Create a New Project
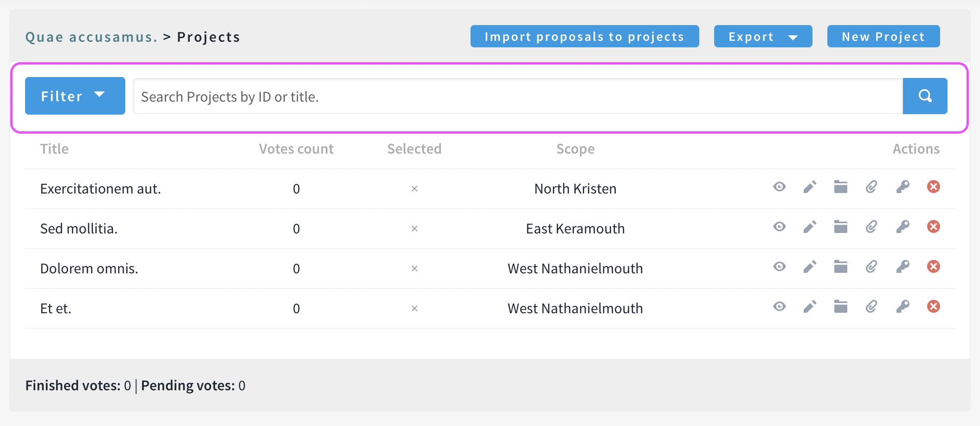Viewport: 980px width, 426px height. click(x=883, y=37)
